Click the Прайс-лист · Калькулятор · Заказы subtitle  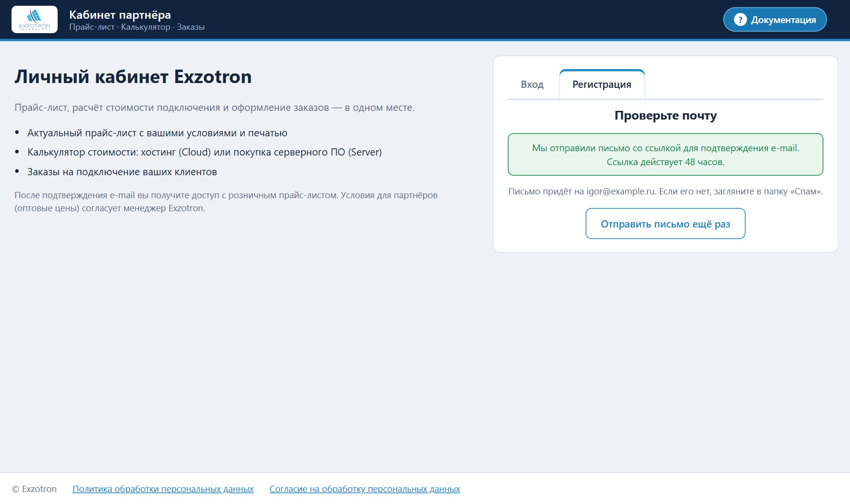click(137, 27)
